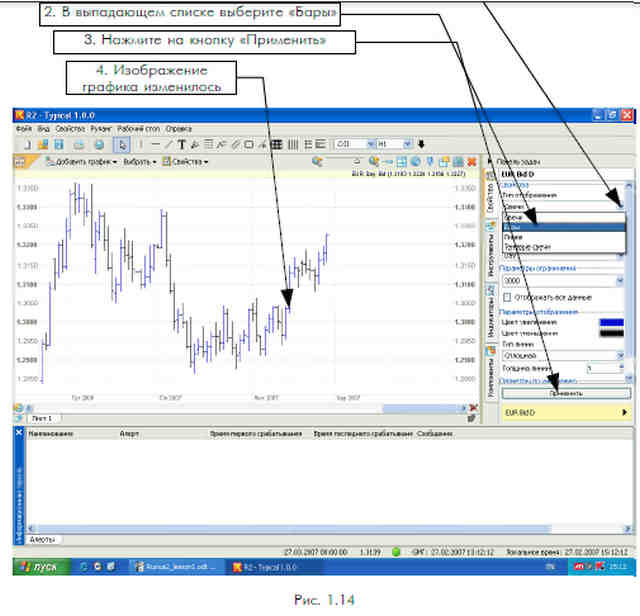Image resolution: width=640 pixels, height=616 pixels.
Task: Select the horizontal line drawing tool
Action: (156, 145)
